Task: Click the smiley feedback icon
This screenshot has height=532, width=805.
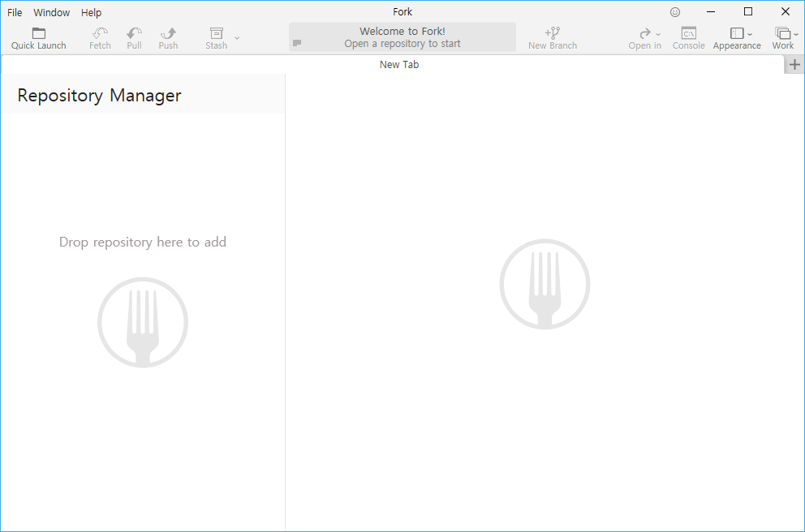Action: (x=675, y=12)
